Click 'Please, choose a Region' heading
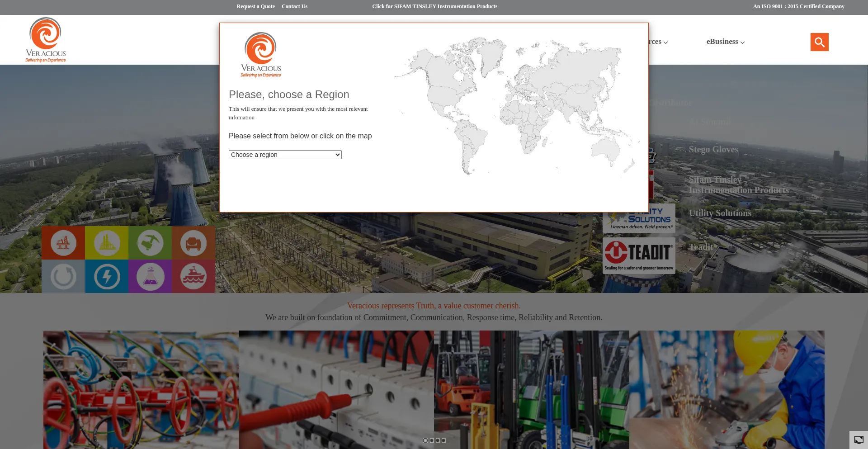The height and width of the screenshot is (449, 868). coord(289,95)
